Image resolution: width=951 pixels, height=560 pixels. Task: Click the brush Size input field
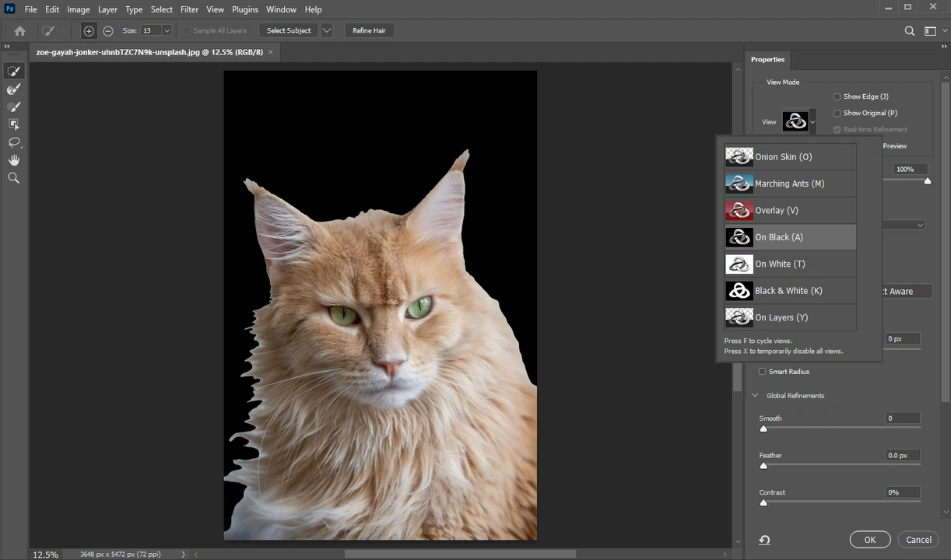150,30
